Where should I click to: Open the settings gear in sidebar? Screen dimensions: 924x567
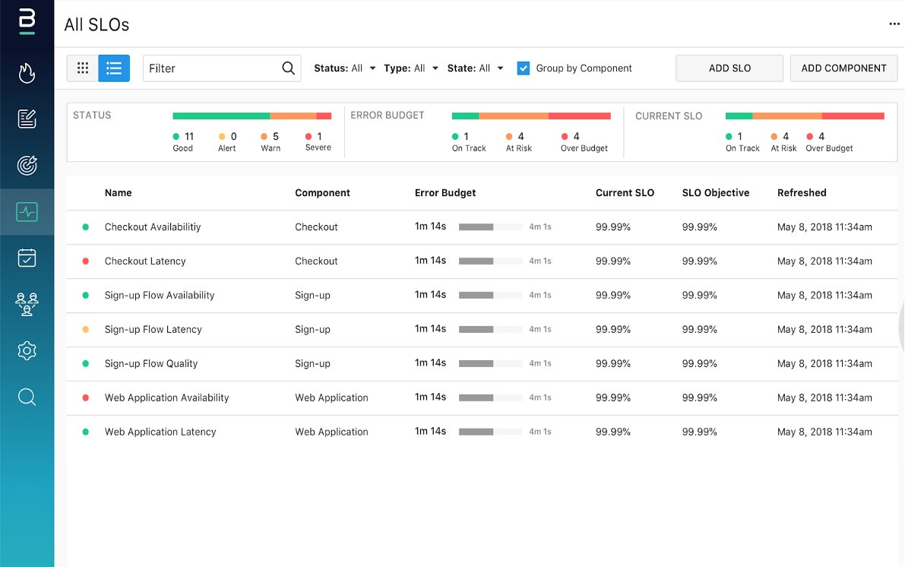point(27,350)
